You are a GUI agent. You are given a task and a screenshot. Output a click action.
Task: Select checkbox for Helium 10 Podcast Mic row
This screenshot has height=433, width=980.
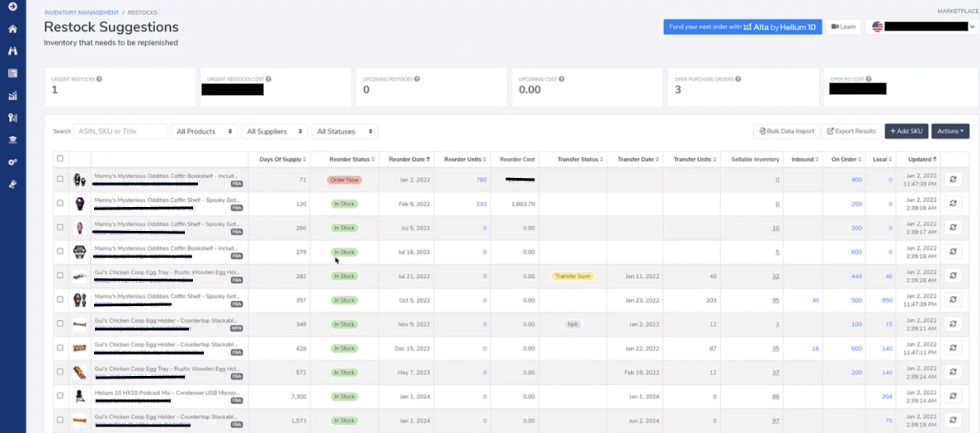[x=59, y=396]
